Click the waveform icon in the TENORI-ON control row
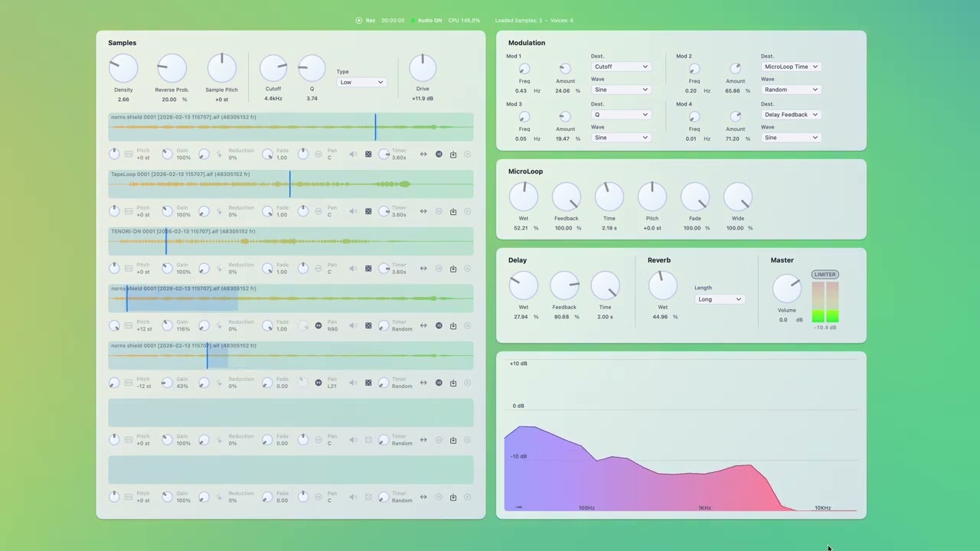This screenshot has height=551, width=980. (x=129, y=269)
